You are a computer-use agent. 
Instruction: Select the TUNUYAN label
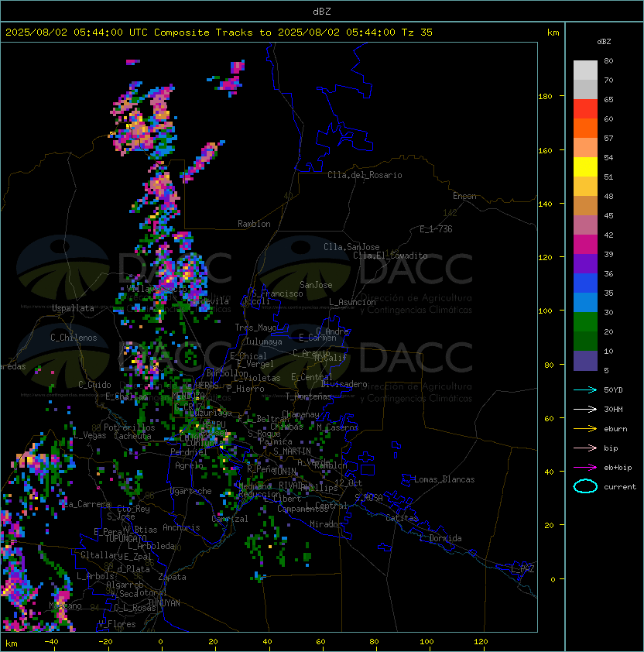tap(164, 603)
